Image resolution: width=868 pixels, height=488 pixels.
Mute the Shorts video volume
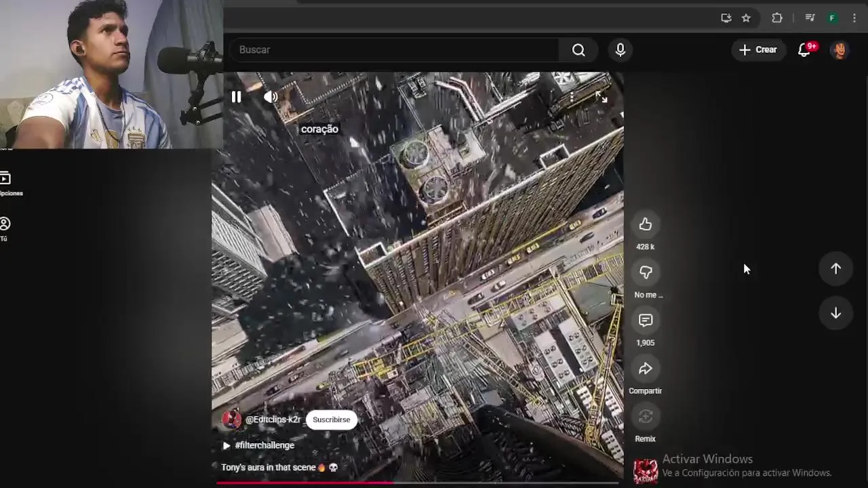click(271, 97)
